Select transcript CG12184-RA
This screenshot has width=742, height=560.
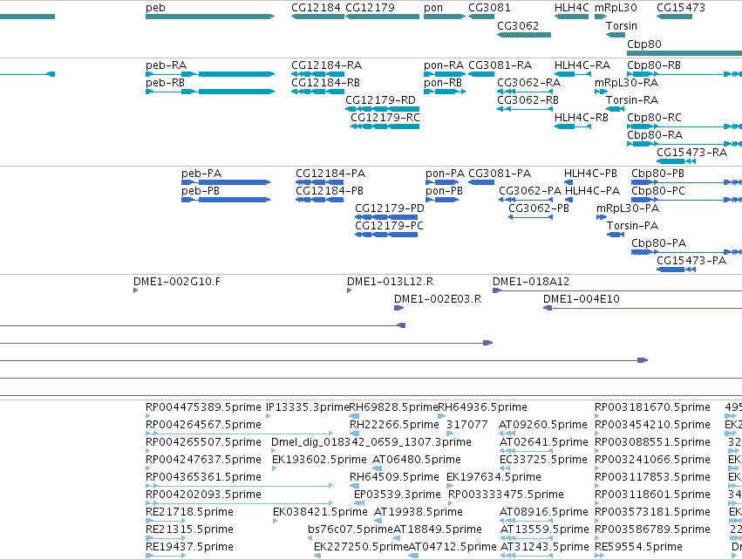pyautogui.click(x=317, y=74)
